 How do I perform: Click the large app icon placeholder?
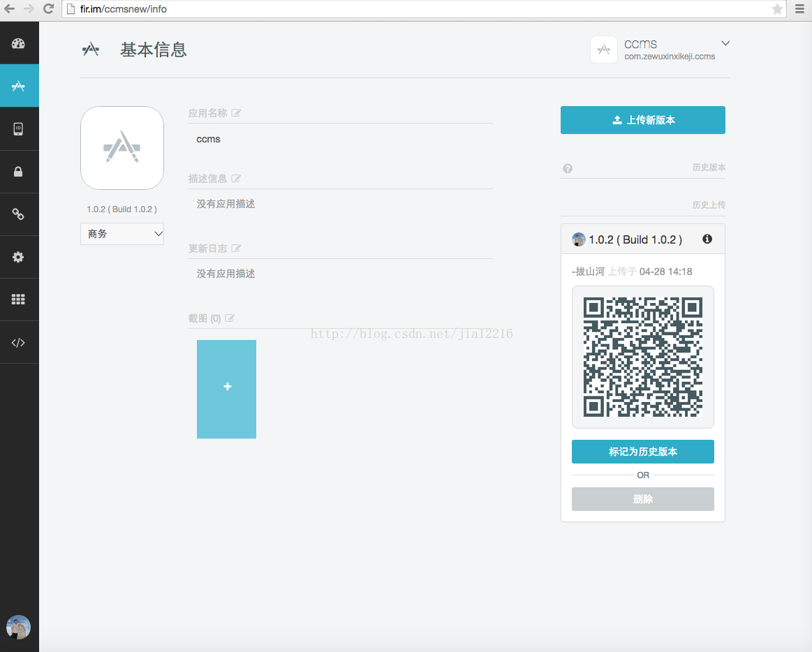tap(122, 148)
